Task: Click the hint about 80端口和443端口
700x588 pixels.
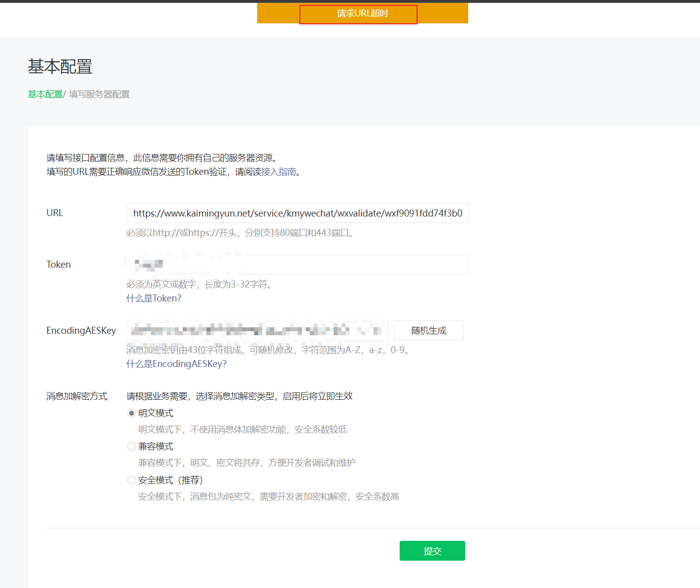Action: (241, 233)
